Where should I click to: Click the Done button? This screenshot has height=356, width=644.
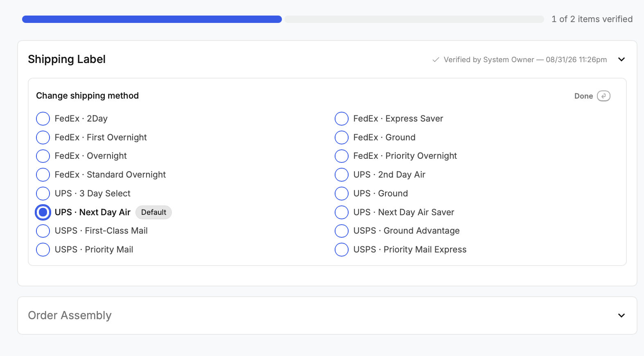click(x=592, y=96)
